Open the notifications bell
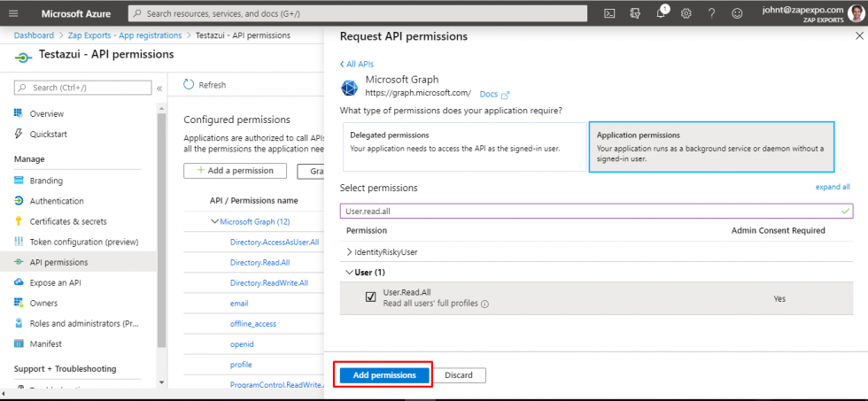868x401 pixels. tap(661, 13)
